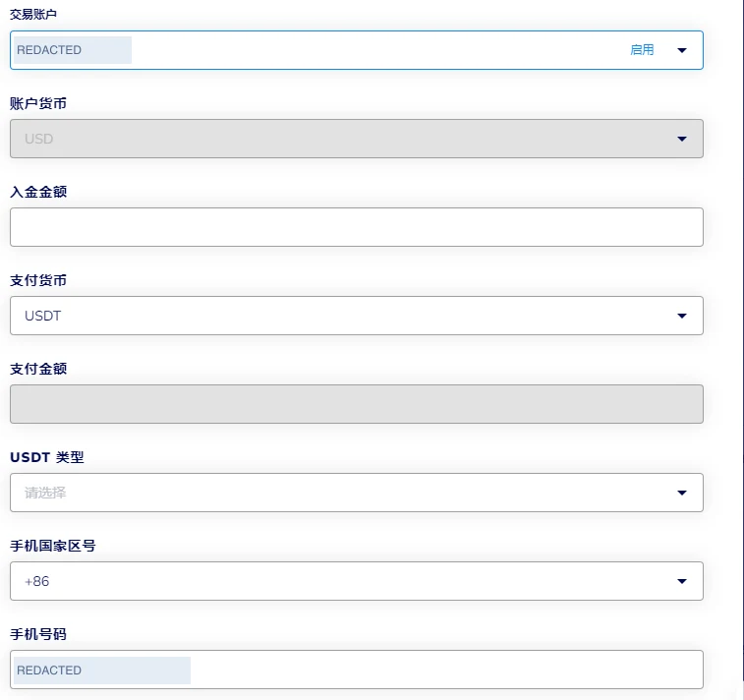Click the 交易账户 label
The height and width of the screenshot is (700, 744).
[x=33, y=14]
